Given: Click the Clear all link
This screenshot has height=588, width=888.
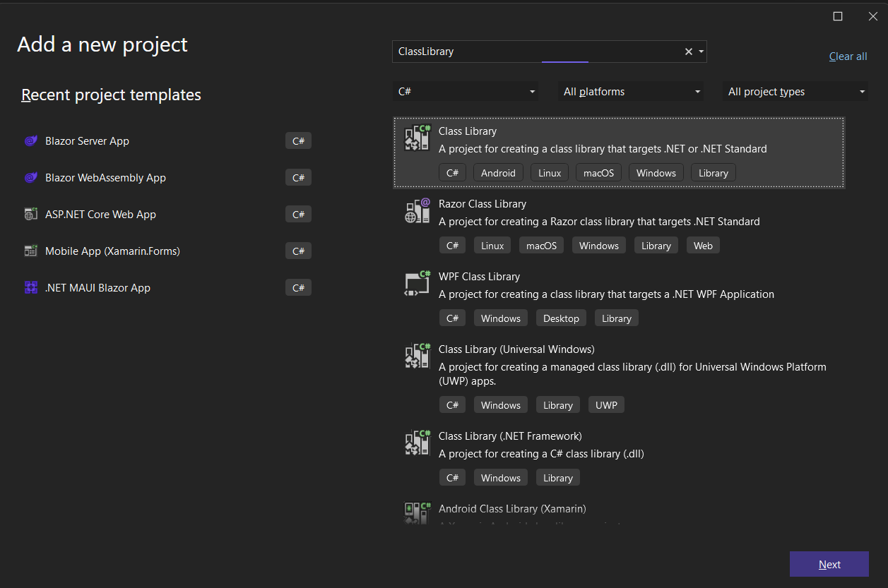Looking at the screenshot, I should 848,56.
